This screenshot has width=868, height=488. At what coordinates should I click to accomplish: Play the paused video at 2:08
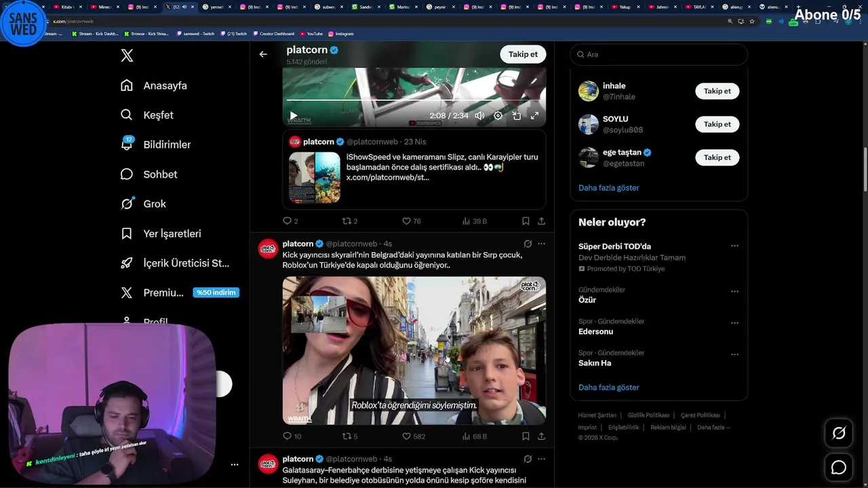(x=293, y=116)
